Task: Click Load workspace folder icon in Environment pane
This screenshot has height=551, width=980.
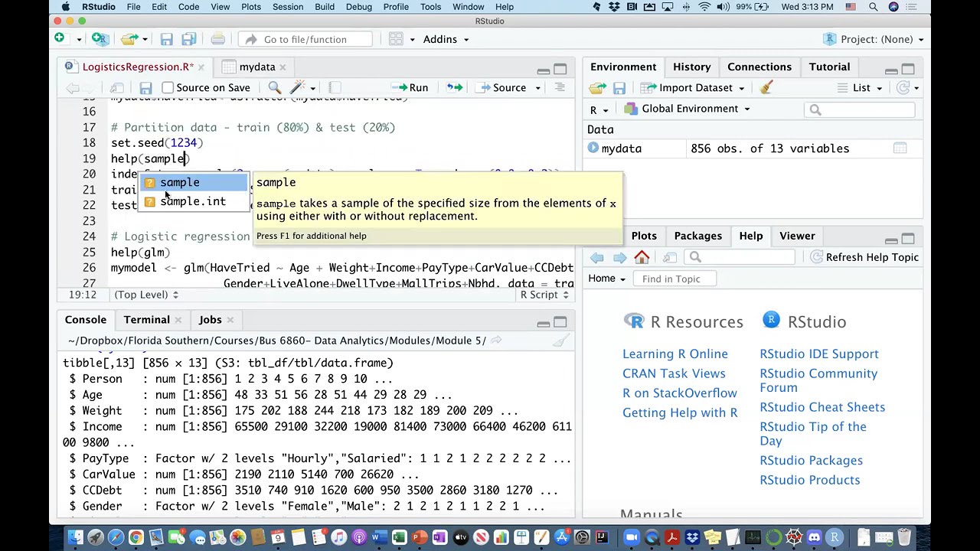Action: pos(597,88)
